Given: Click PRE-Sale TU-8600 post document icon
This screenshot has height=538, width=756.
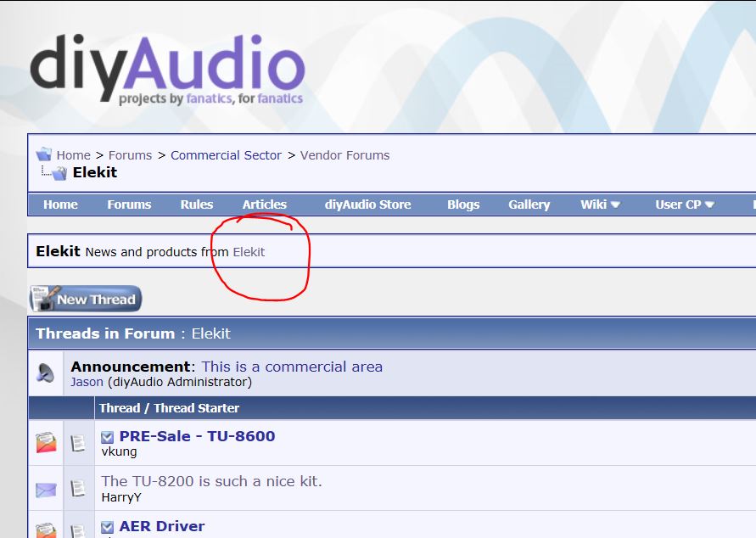Looking at the screenshot, I should (x=78, y=443).
